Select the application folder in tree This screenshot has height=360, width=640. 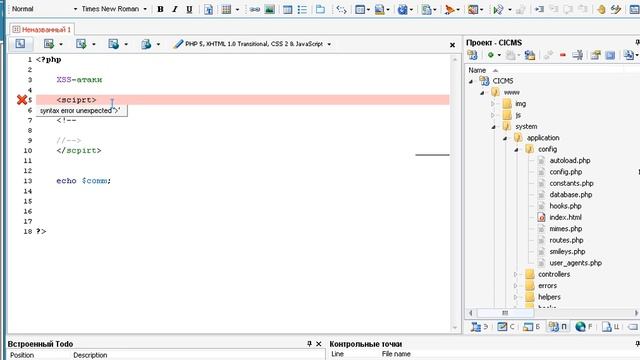pyautogui.click(x=543, y=138)
